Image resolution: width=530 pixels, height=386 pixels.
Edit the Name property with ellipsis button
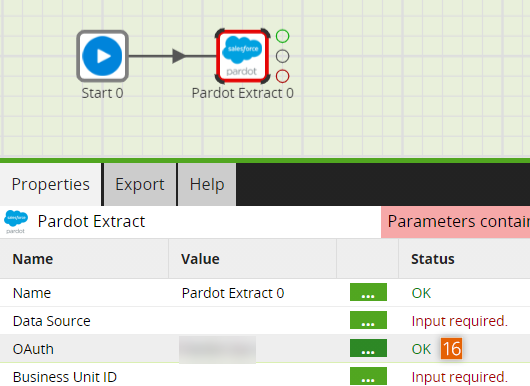[x=368, y=292]
